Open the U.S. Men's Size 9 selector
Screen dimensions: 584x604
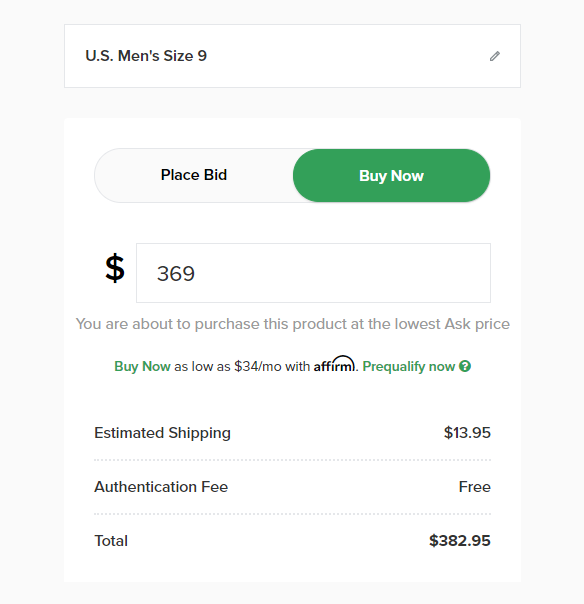[x=292, y=56]
